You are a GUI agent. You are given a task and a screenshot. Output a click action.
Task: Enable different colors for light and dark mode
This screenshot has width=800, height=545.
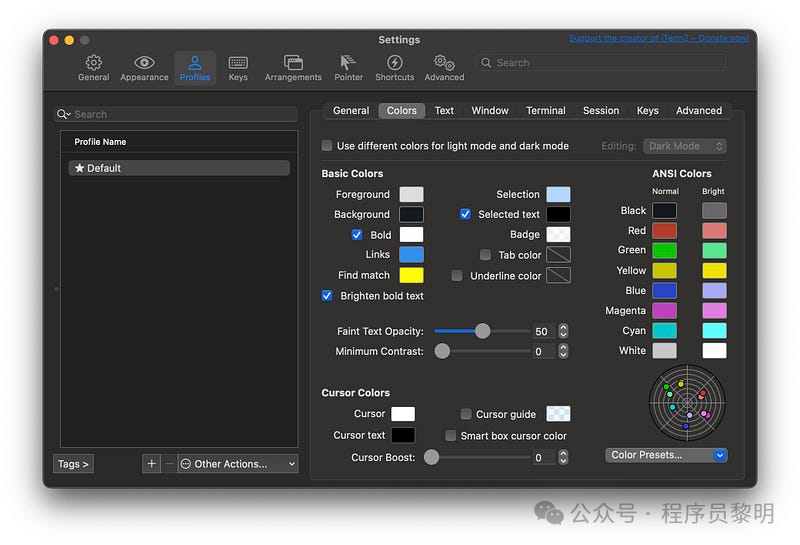point(327,146)
